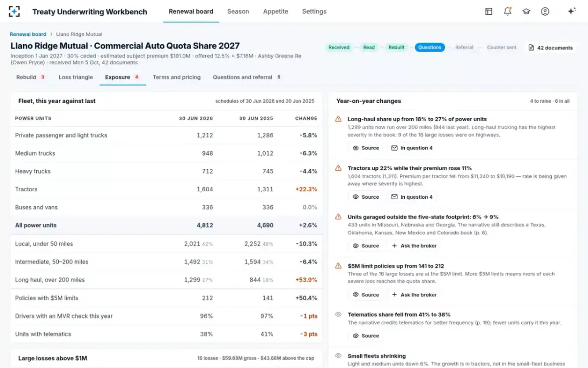This screenshot has height=368, width=588.
Task: View Source for Units garaged outside footprint
Action: [x=366, y=246]
